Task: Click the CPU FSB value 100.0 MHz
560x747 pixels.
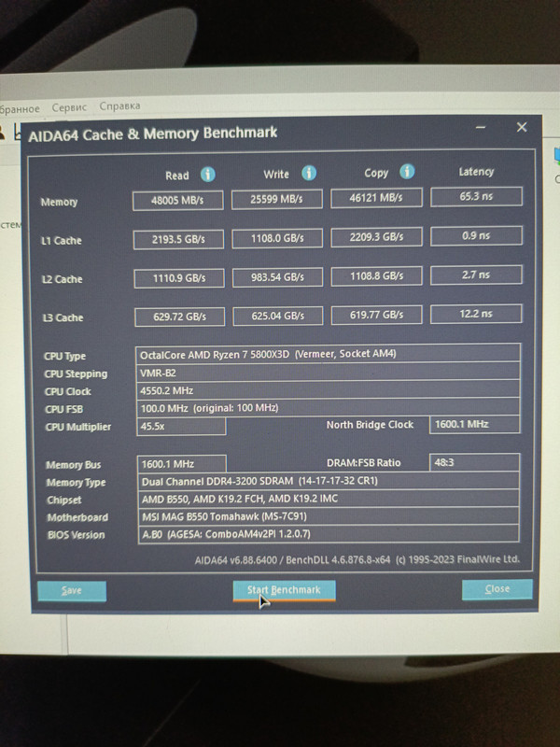Action: 329,408
